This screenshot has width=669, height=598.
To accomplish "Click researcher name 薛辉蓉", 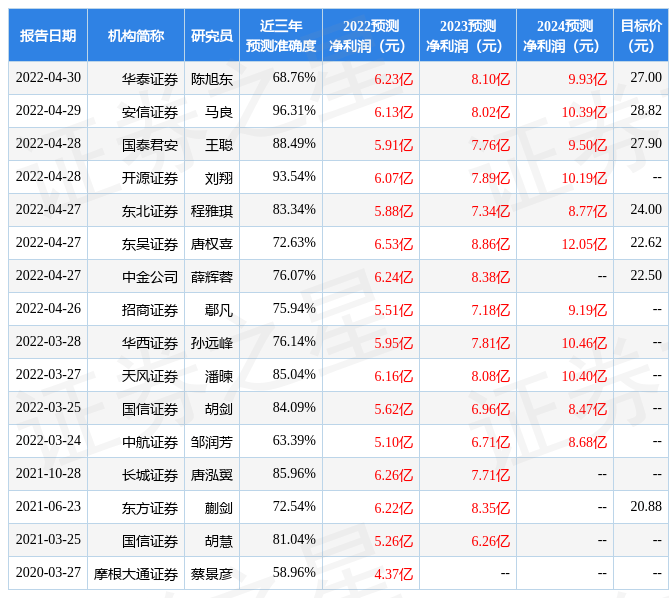I will point(212,277).
